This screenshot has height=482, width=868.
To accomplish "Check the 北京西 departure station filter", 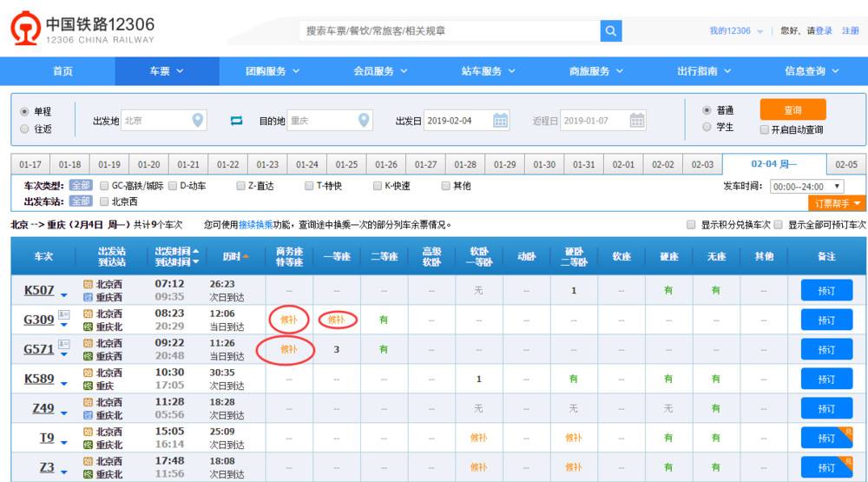I will (104, 201).
